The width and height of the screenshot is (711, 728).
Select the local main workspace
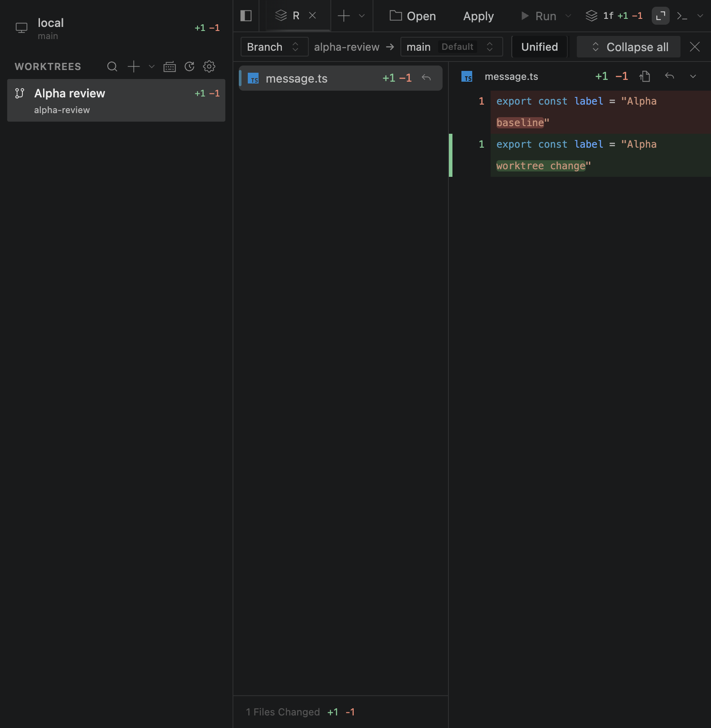click(116, 28)
